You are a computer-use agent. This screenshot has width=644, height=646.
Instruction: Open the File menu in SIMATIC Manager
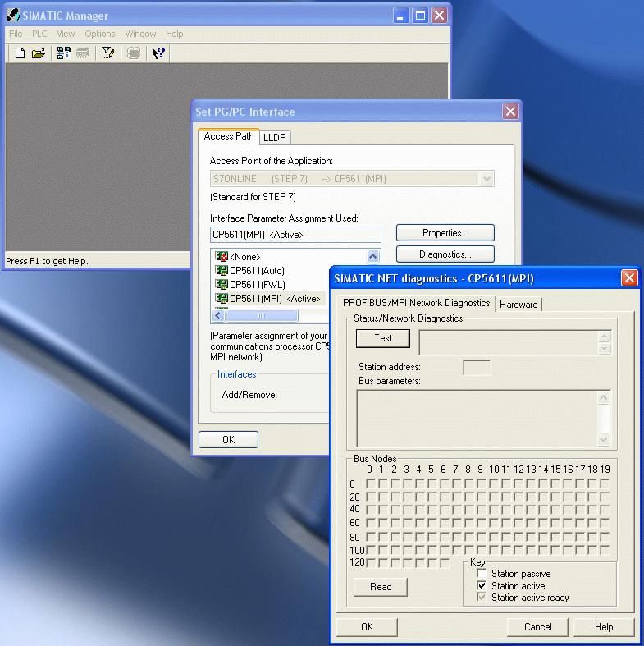tap(16, 34)
